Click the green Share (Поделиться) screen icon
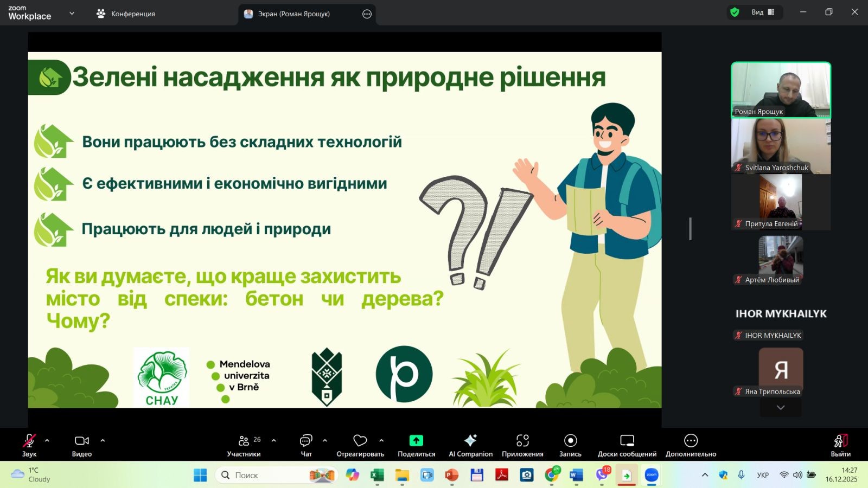Image resolution: width=868 pixels, height=488 pixels. click(x=416, y=441)
